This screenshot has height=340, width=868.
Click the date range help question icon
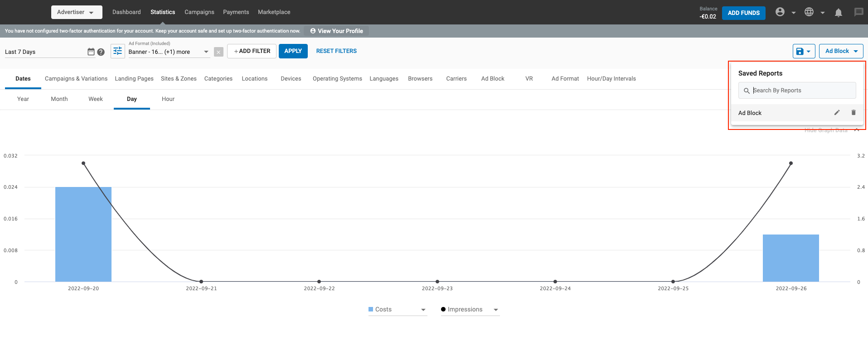[101, 52]
